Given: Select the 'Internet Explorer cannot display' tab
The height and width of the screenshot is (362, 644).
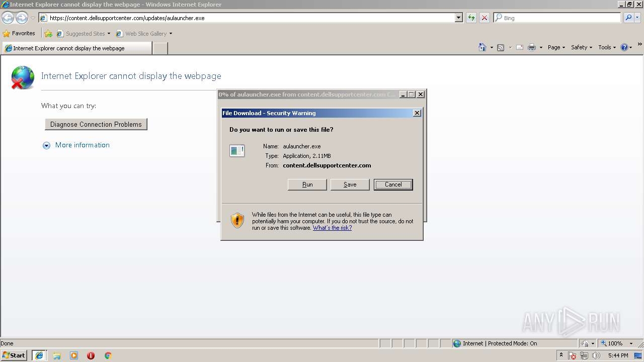Looking at the screenshot, I should coord(76,48).
